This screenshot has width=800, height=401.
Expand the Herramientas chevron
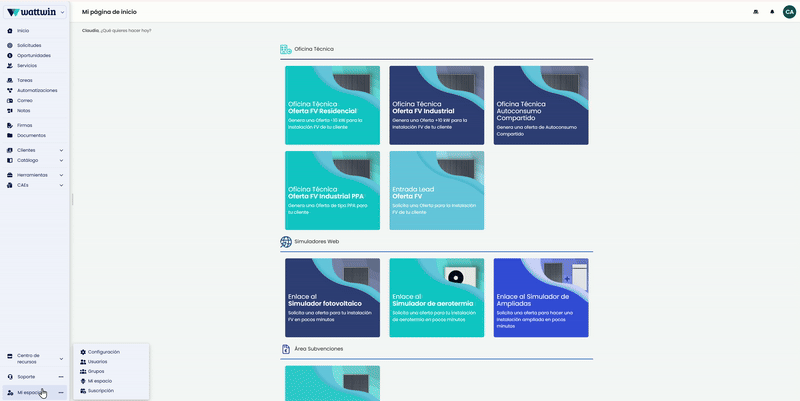(61, 175)
